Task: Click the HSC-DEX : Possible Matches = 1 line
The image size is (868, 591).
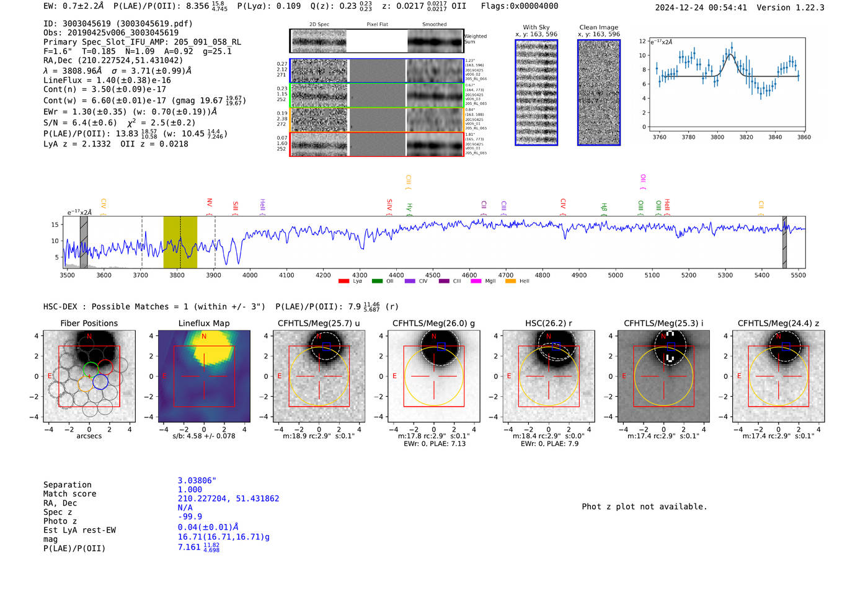Action: pyautogui.click(x=154, y=306)
